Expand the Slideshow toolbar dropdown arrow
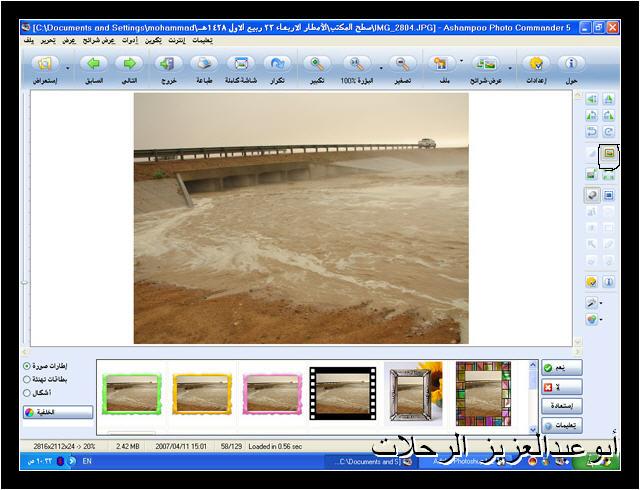Image resolution: width=640 pixels, height=490 pixels. 510,68
